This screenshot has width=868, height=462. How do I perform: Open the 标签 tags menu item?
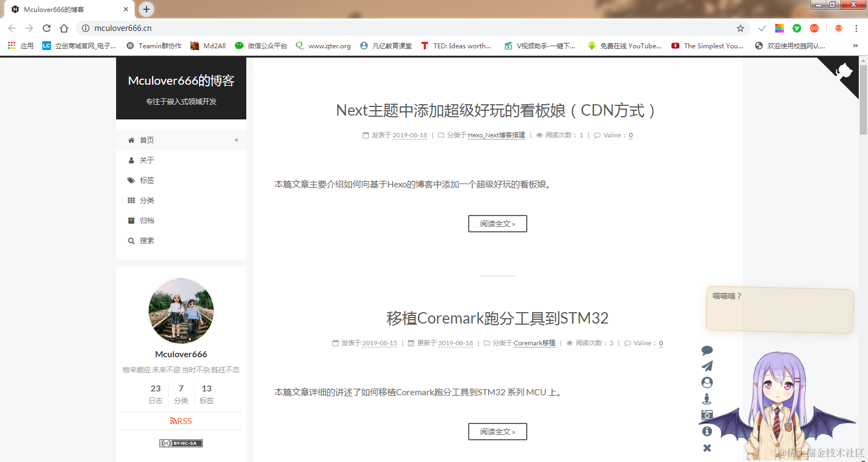point(181,180)
